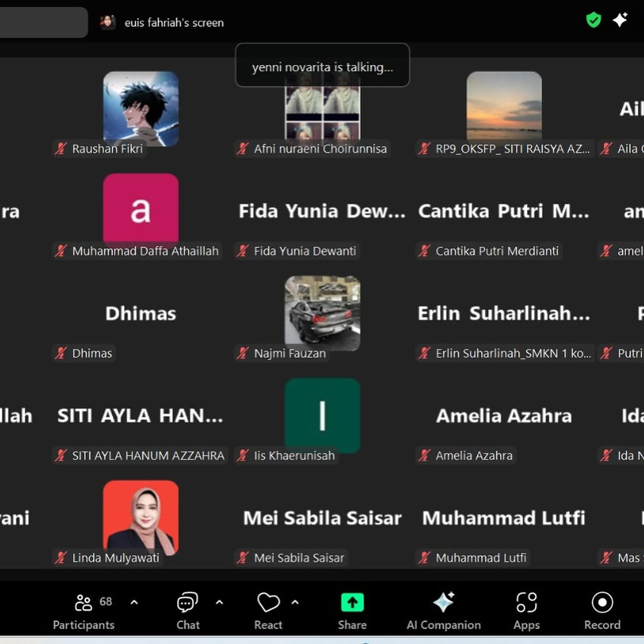Click the React heart icon
644x644 pixels.
tap(268, 611)
